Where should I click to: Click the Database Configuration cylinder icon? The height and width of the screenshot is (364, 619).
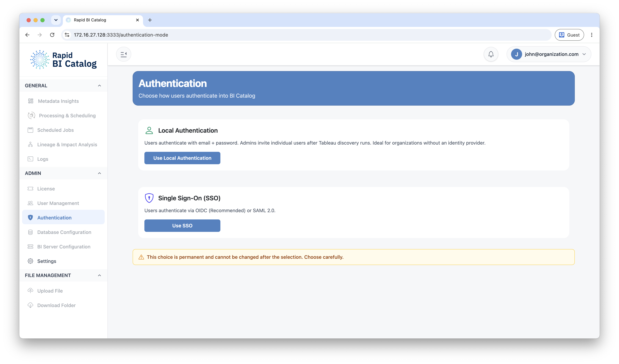point(30,232)
